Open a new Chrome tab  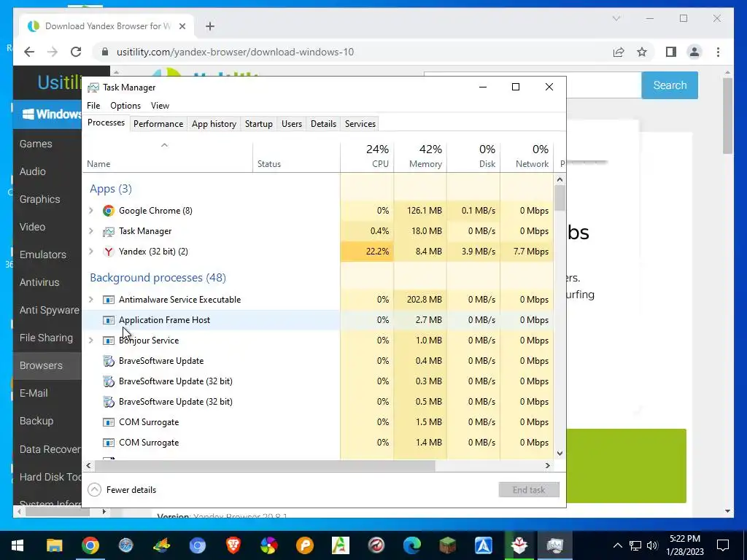[x=210, y=26]
